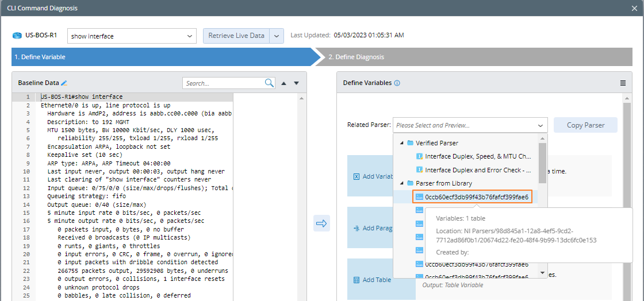This screenshot has width=644, height=301.
Task: Click '5 minute input rate 0 bits/sec' line
Action: [124, 213]
